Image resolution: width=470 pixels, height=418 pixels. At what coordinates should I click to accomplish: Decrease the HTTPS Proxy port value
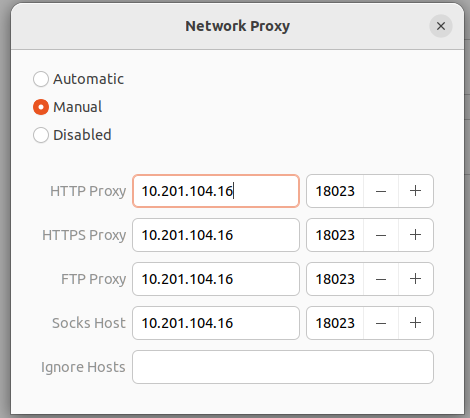coord(381,235)
